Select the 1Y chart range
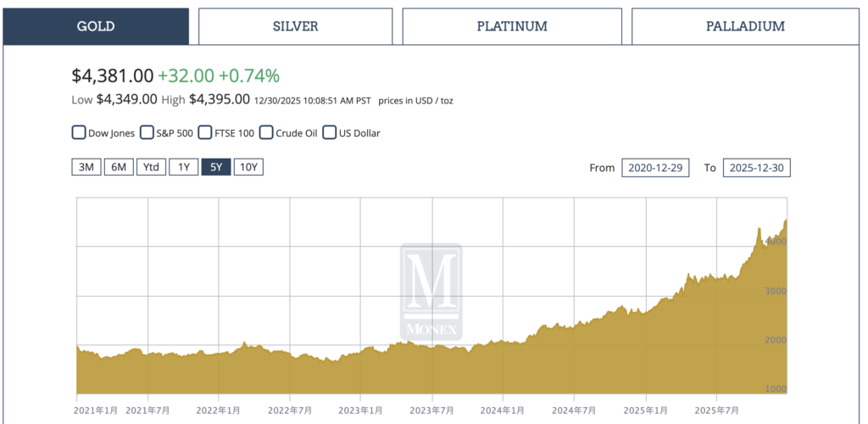This screenshot has height=424, width=868. pos(183,167)
